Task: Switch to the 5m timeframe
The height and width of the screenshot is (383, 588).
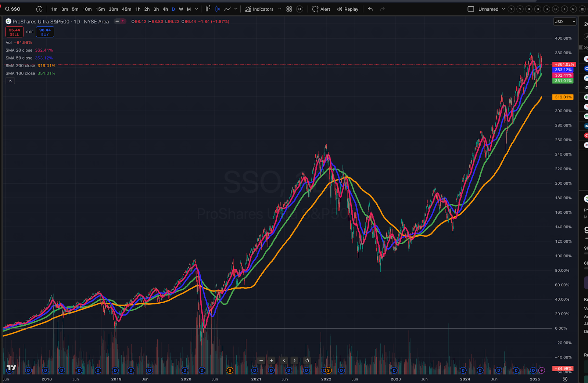Action: tap(75, 9)
